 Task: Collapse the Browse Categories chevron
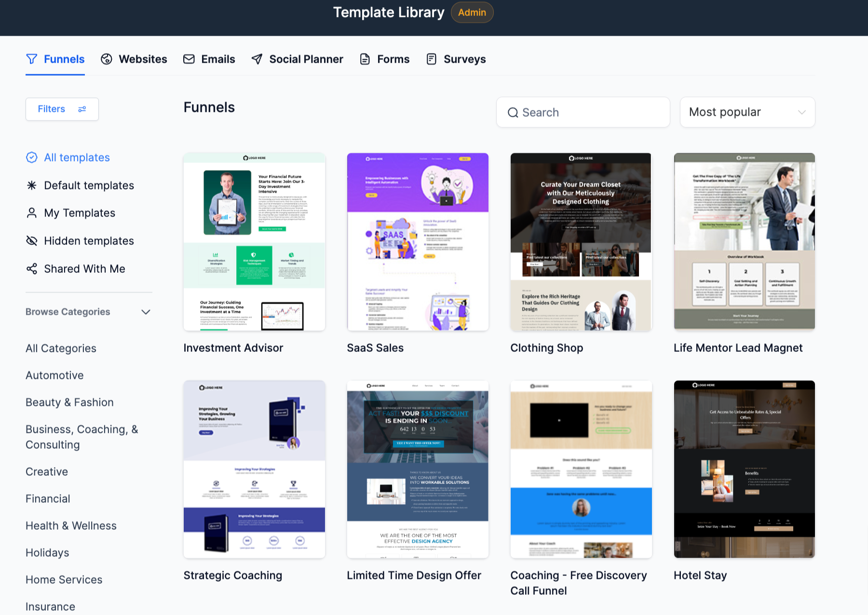coord(146,312)
